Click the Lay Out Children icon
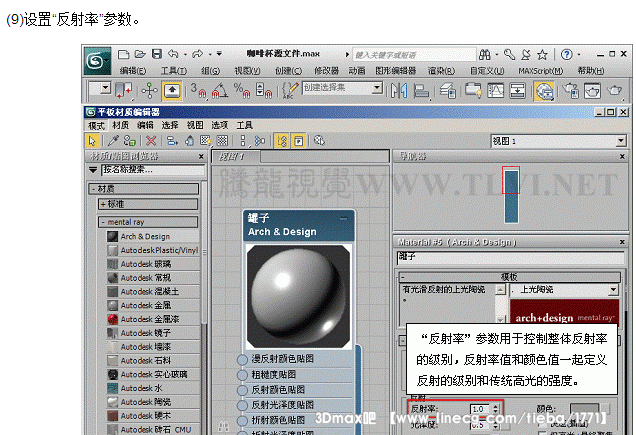Viewport: 636px width, 435px height. pyautogui.click(x=260, y=141)
